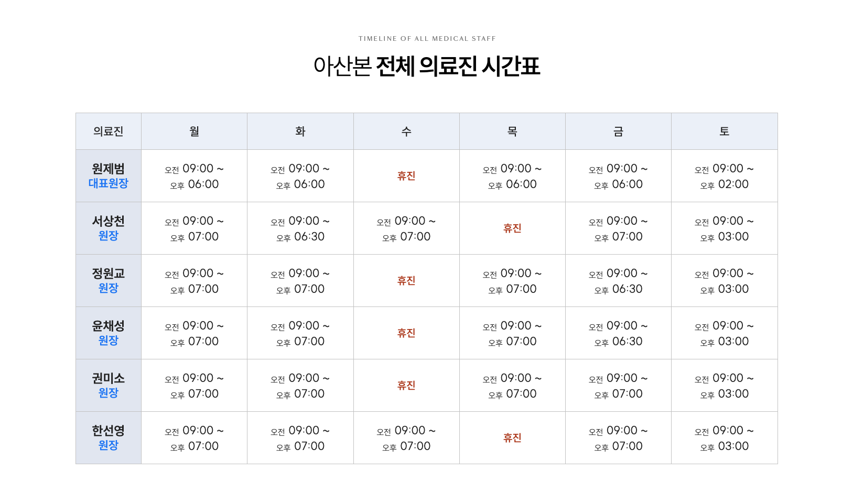Click 서상천's Tuesday hours ending 06:30
This screenshot has height=504, width=853.
300,229
